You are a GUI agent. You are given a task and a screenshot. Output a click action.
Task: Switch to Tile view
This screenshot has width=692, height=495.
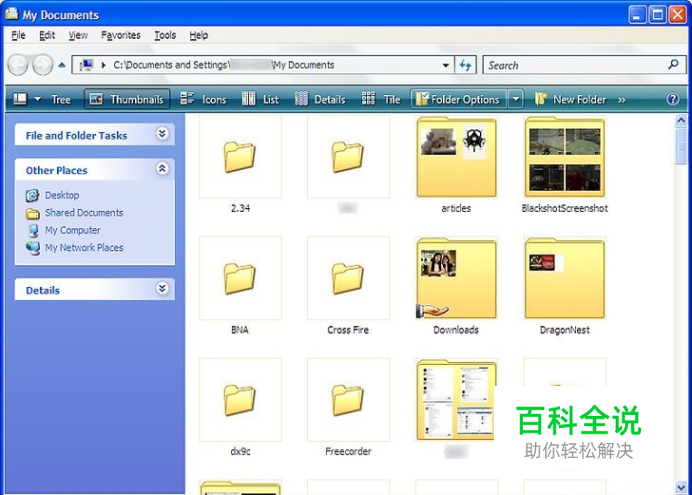click(x=380, y=99)
